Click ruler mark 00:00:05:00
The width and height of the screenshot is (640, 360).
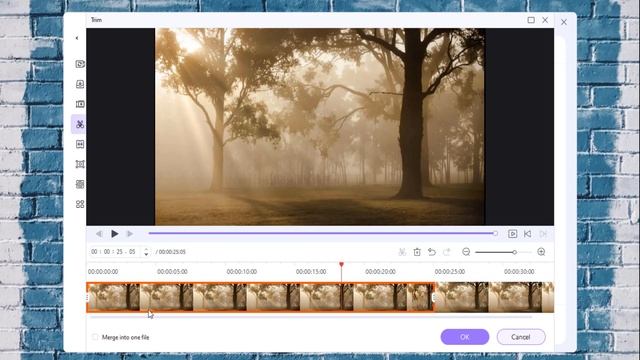tap(172, 271)
